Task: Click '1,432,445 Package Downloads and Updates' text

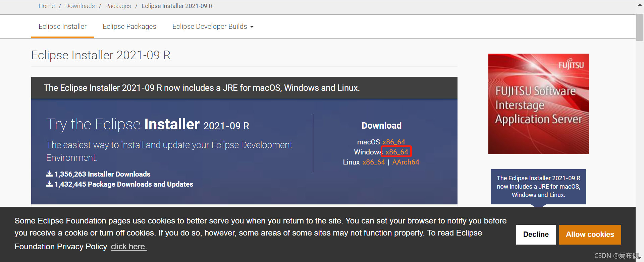Action: (x=124, y=184)
